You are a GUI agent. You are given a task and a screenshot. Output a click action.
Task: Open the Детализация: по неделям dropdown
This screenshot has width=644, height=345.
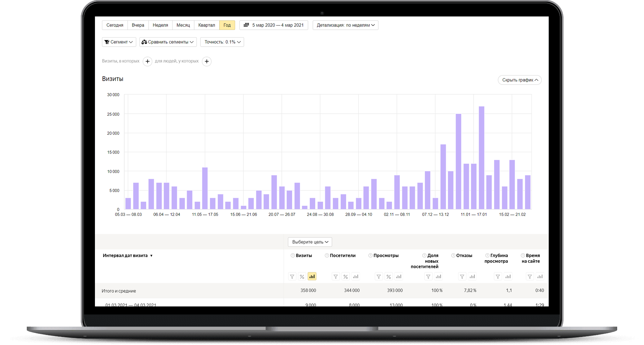[345, 25]
